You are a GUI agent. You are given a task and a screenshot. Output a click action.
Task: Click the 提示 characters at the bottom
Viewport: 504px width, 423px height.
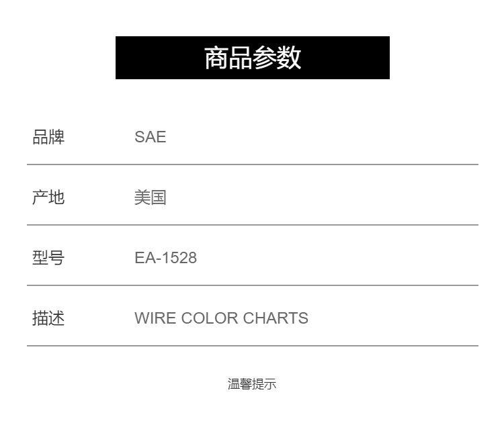264,384
